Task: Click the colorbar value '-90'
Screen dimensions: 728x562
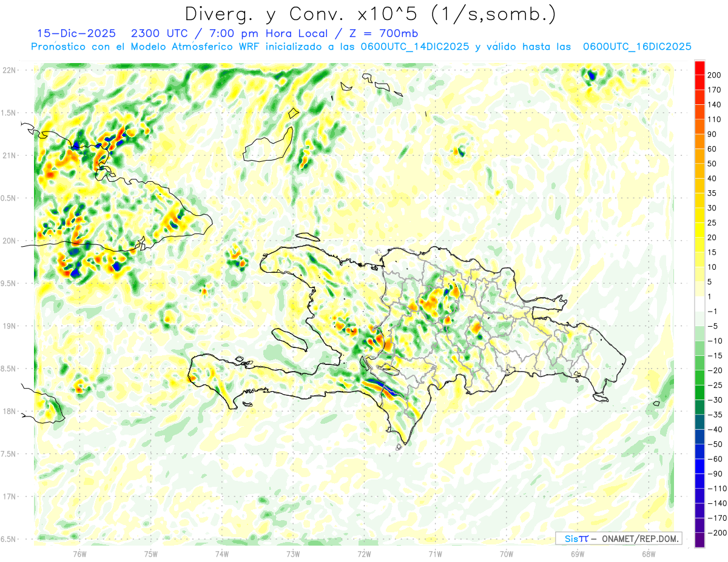Action: pos(716,473)
